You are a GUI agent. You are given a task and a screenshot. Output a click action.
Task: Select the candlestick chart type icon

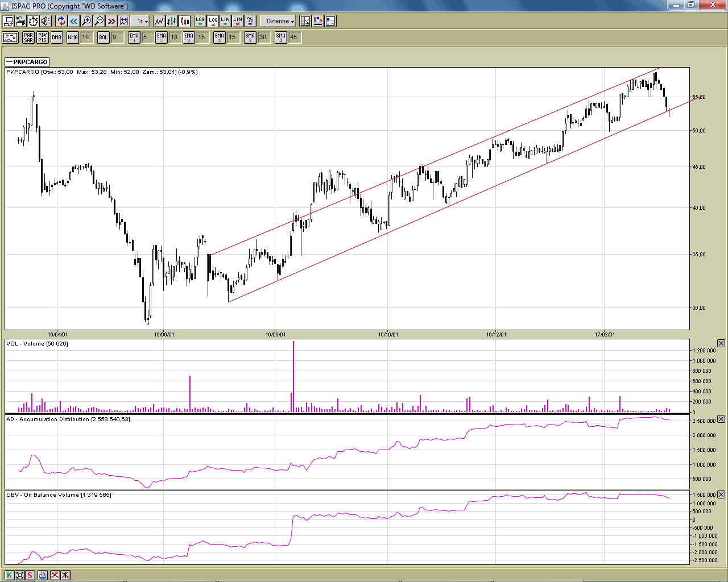(x=184, y=21)
